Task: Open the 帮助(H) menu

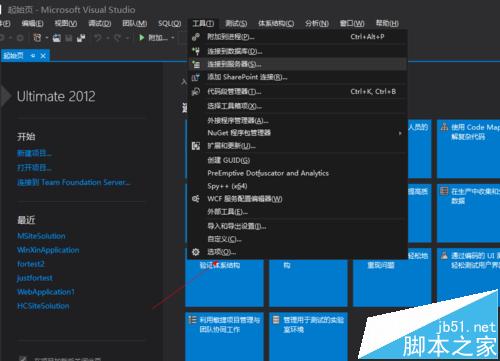Action: coord(387,23)
